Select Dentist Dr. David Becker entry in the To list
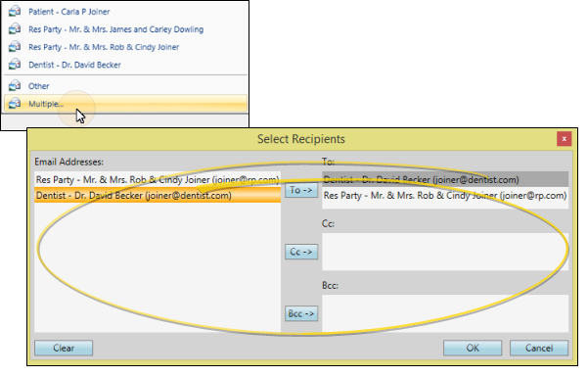Image resolution: width=588 pixels, height=376 pixels. [x=445, y=180]
